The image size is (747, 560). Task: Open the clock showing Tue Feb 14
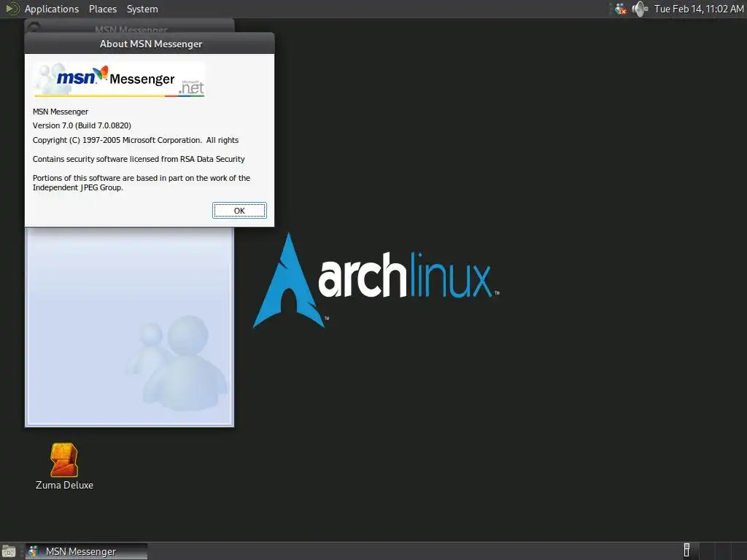click(698, 9)
